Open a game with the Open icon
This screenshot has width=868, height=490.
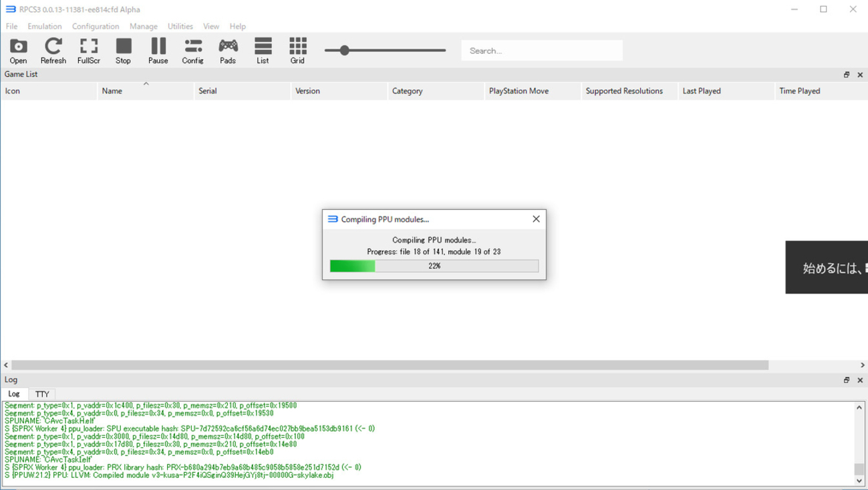tap(19, 51)
